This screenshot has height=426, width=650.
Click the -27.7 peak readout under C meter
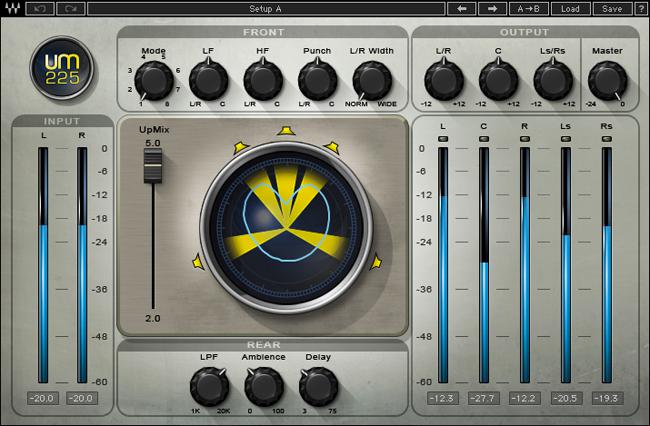[484, 400]
